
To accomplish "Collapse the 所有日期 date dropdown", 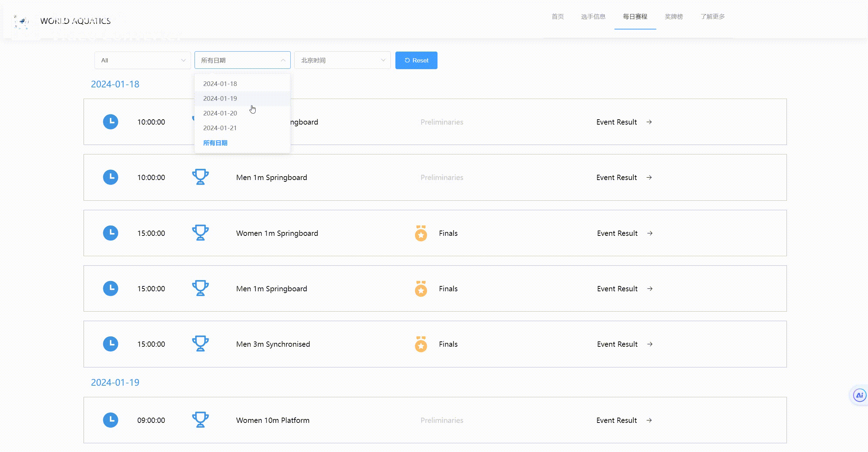I will [242, 60].
